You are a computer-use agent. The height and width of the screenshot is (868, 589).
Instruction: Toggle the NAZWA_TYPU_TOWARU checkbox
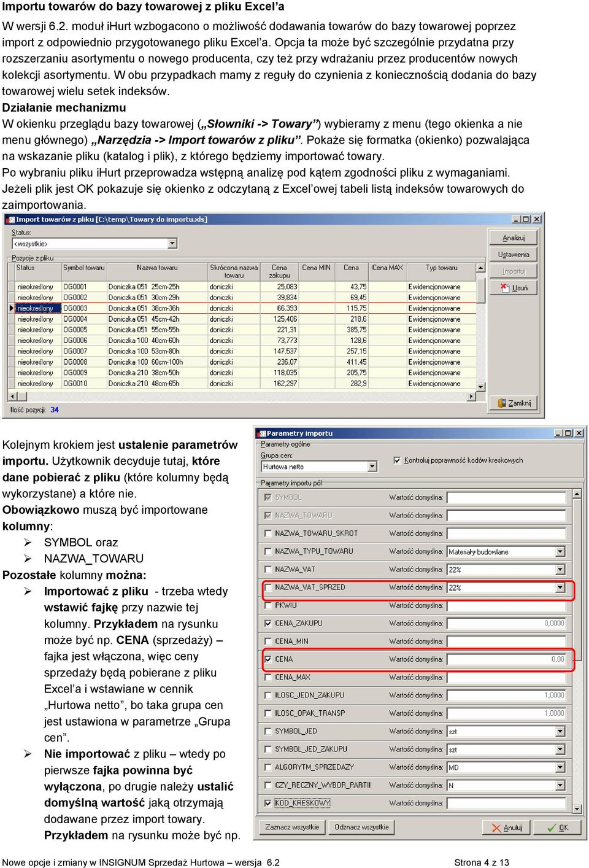tap(268, 551)
